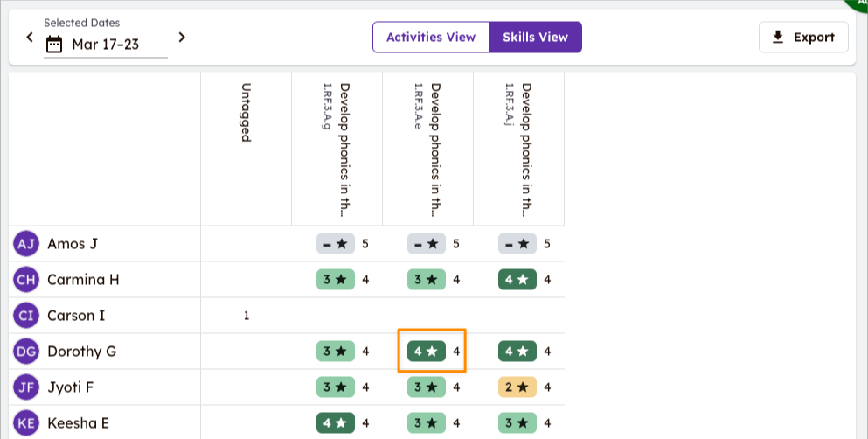The image size is (868, 439).
Task: Click Carson I's untagged count of 1
Action: coord(247,316)
